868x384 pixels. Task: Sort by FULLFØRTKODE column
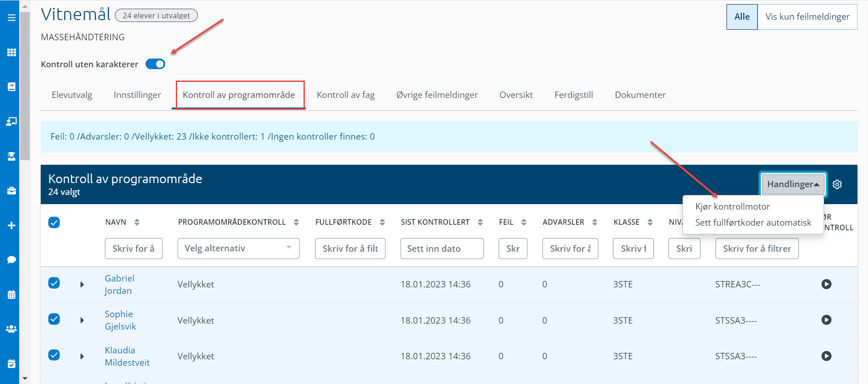click(x=382, y=222)
